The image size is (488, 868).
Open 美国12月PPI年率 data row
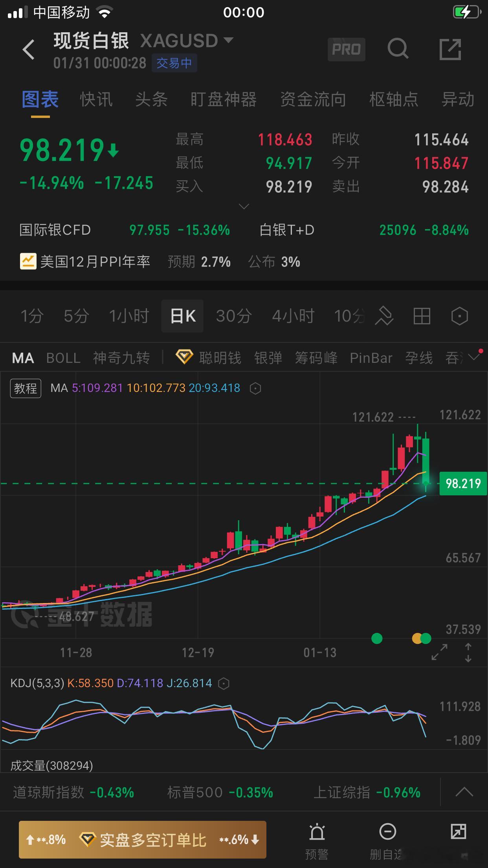[x=160, y=261]
